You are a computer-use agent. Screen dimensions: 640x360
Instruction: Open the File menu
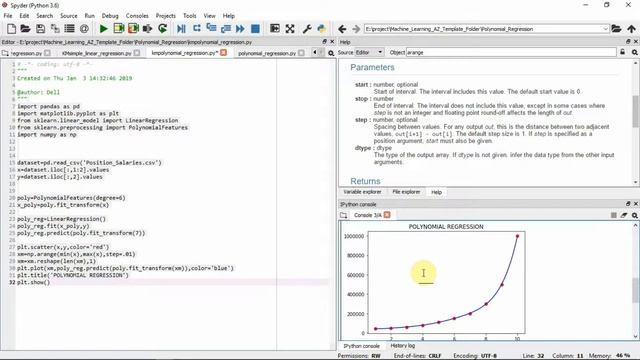click(8, 16)
